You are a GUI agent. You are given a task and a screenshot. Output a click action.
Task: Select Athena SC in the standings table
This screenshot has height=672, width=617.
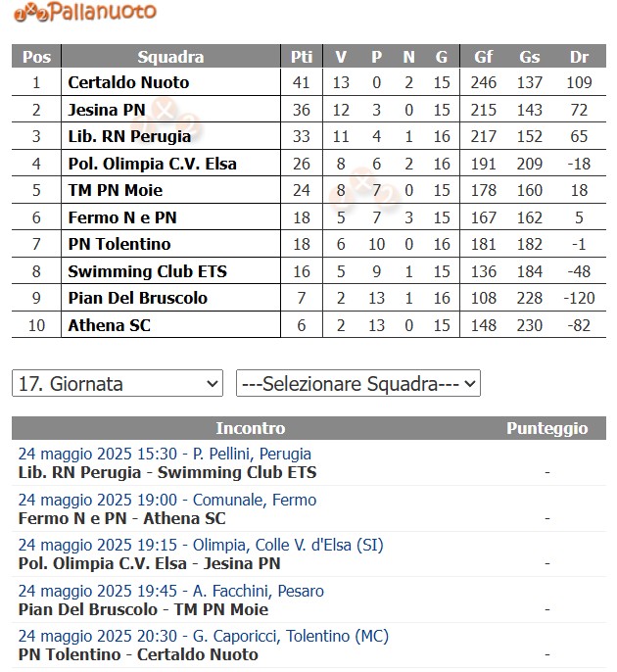pyautogui.click(x=110, y=324)
